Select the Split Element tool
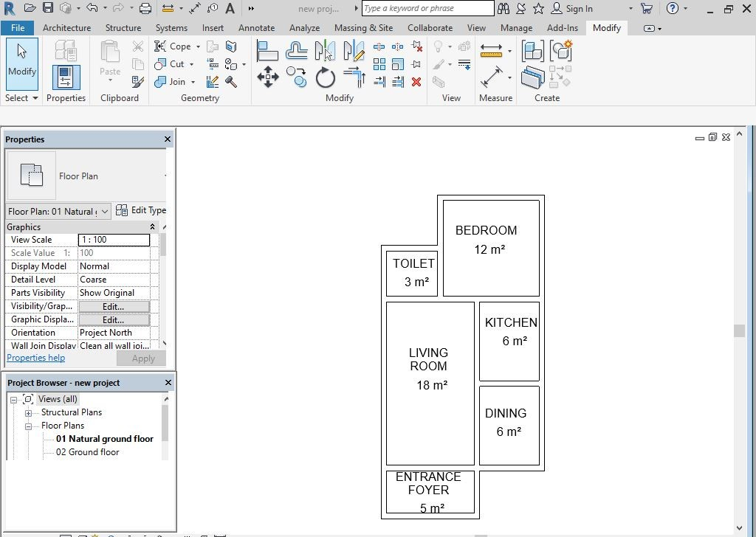Viewport: 756px width, 537px height. (379, 46)
